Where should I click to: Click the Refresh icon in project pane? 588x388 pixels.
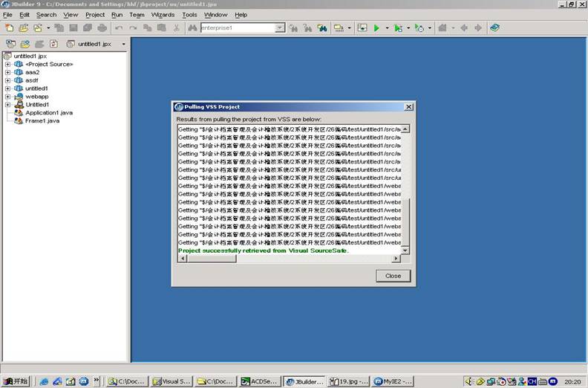click(53, 45)
